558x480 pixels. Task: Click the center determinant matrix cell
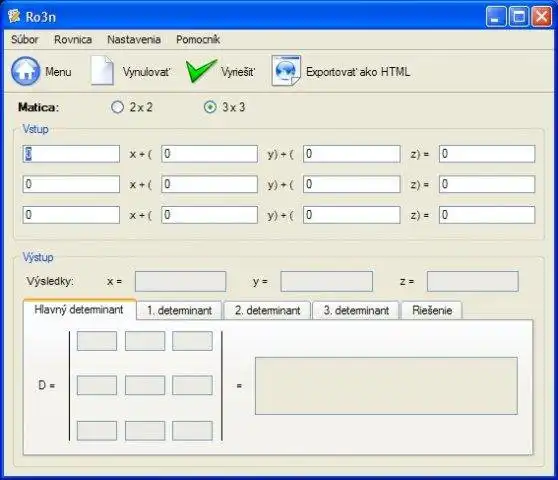click(145, 385)
